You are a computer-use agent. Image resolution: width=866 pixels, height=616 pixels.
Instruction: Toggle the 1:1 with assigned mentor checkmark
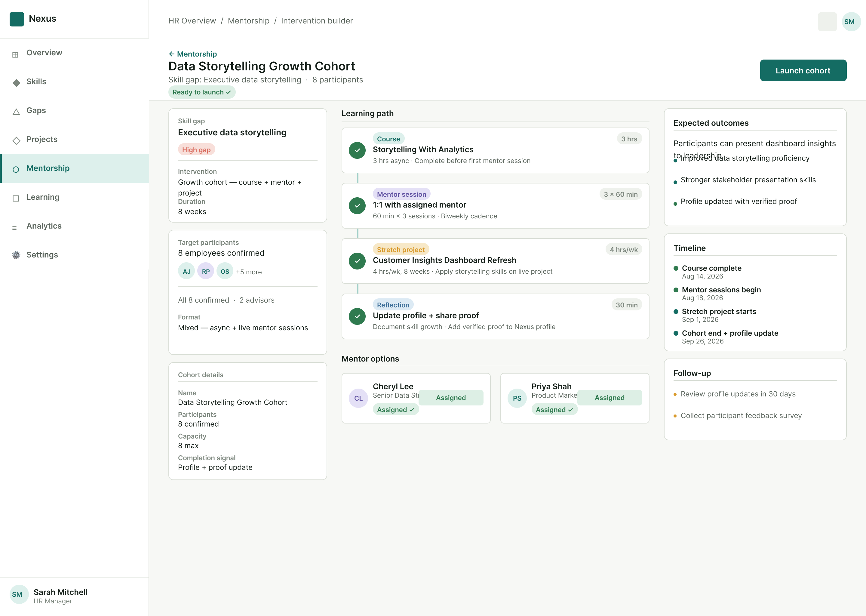[357, 206]
